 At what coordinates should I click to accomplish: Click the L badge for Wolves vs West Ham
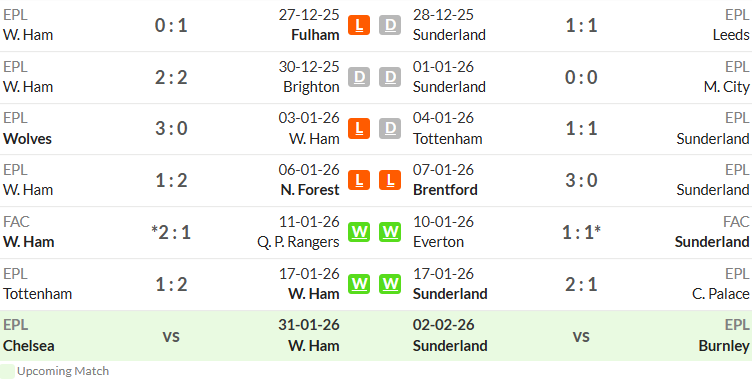[x=359, y=129]
